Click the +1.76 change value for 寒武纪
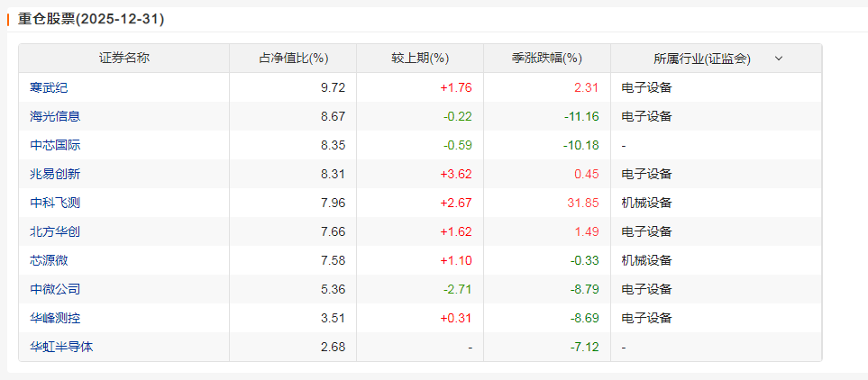Viewport: 868px width, 380px height. (x=456, y=87)
